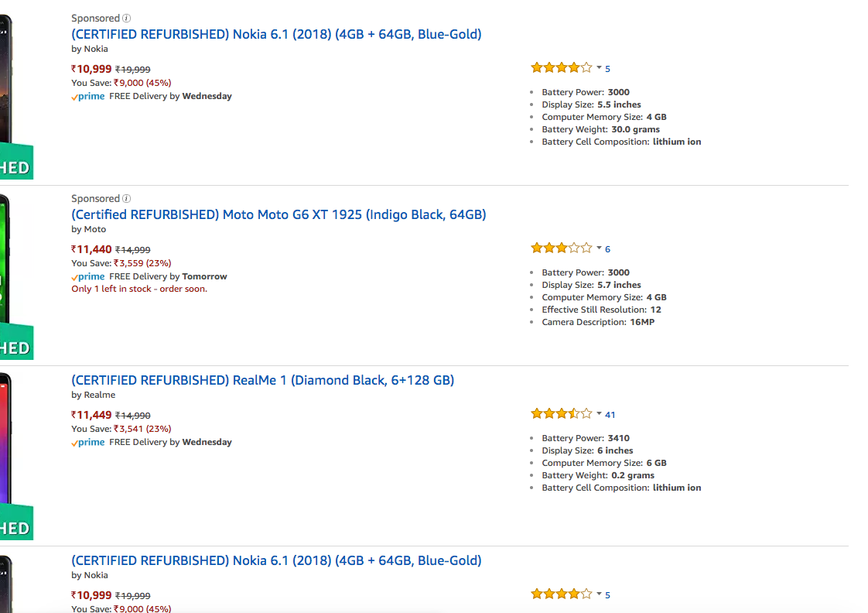The image size is (868, 613).
Task: Click the Prime logo on first Nokia listing
Action: (x=88, y=96)
